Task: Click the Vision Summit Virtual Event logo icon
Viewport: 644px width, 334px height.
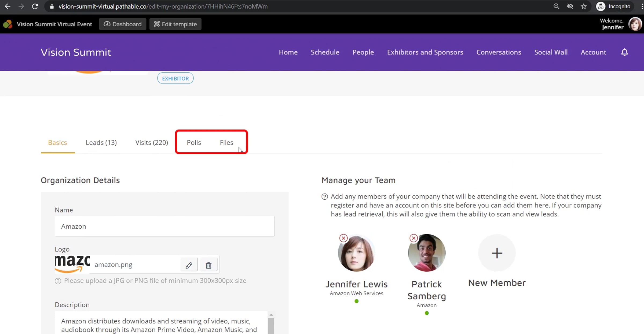Action: (8, 24)
